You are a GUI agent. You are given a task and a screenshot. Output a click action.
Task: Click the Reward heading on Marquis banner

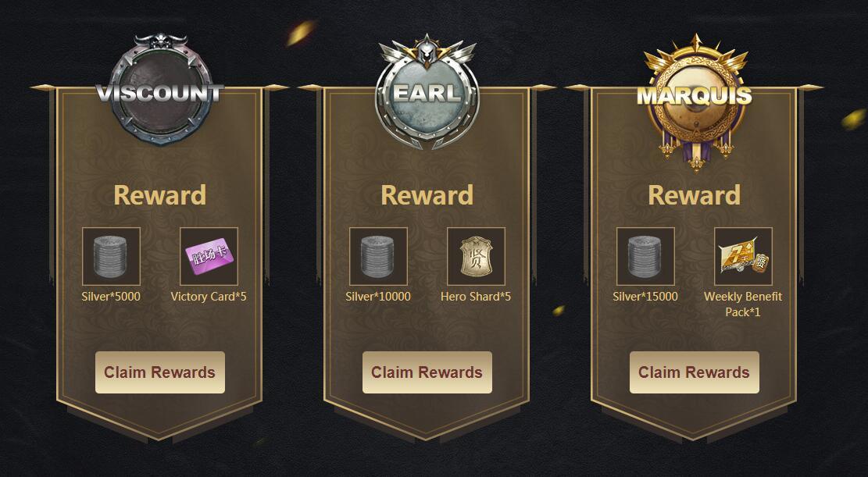(x=695, y=195)
